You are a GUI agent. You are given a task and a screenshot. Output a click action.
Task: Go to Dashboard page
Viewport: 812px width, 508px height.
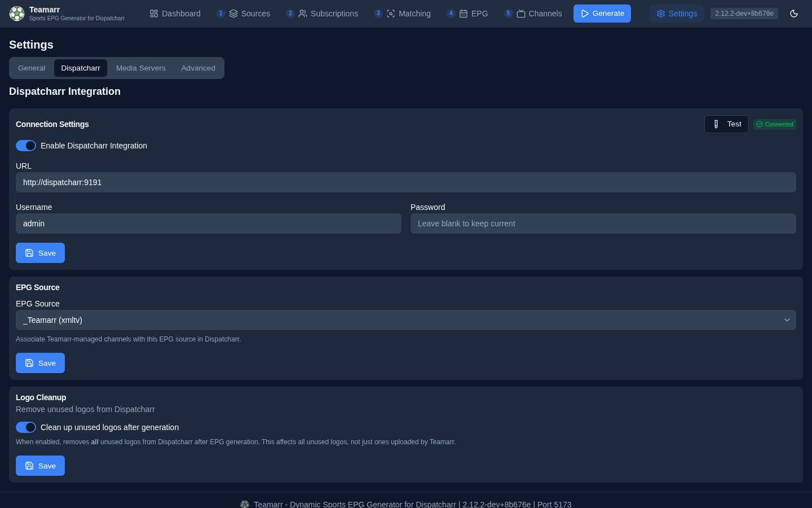click(175, 14)
